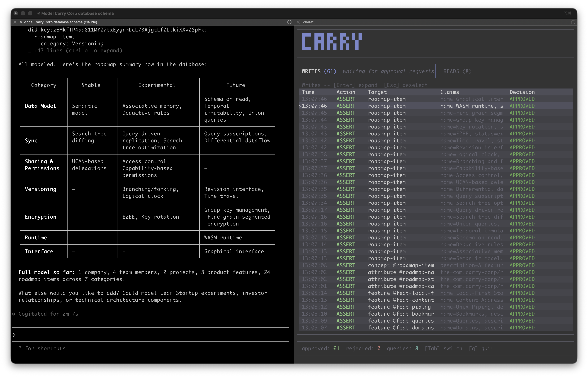
Task: Open the options menu on the chatatui pane
Action: 573,22
